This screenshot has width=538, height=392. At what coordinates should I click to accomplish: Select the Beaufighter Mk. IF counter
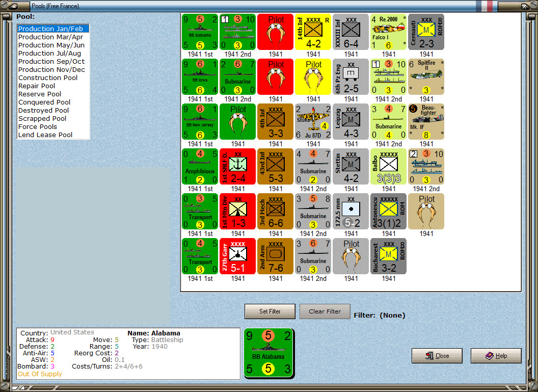pos(426,121)
